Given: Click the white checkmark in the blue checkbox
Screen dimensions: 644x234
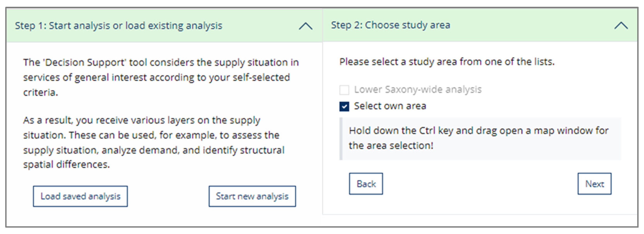Looking at the screenshot, I should (x=344, y=107).
